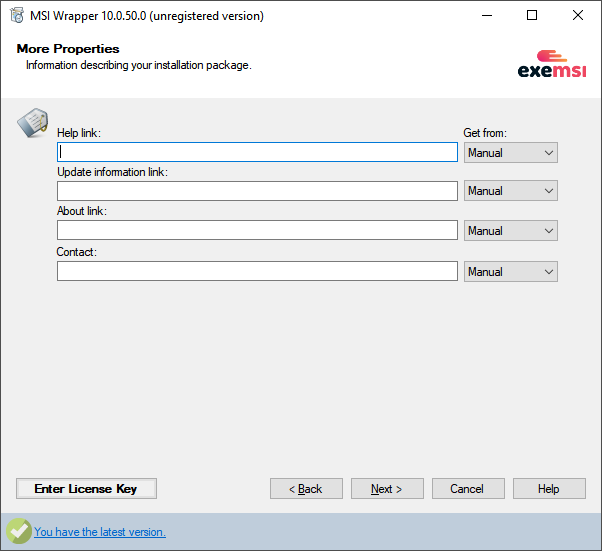Screen dimensions: 602x551
Task: Focus the About link text field
Action: point(257,230)
